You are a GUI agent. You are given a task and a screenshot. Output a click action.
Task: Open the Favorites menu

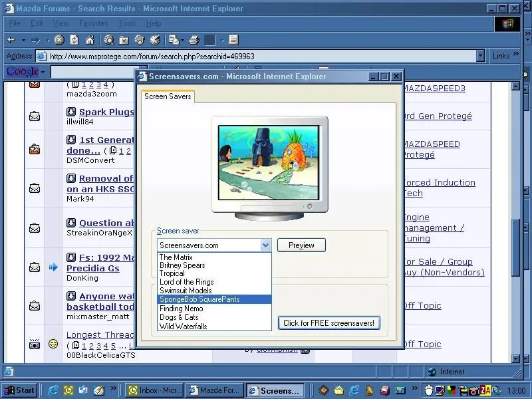tap(93, 23)
